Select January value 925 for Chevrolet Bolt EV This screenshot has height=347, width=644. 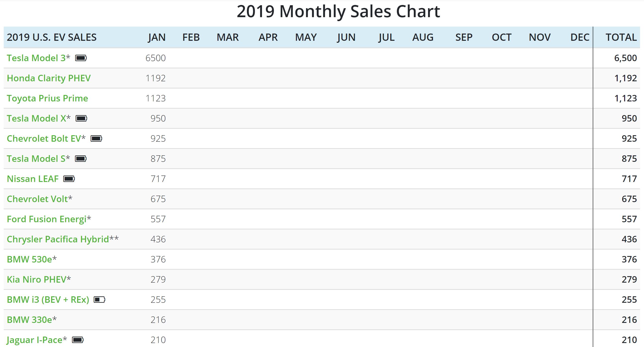click(158, 138)
